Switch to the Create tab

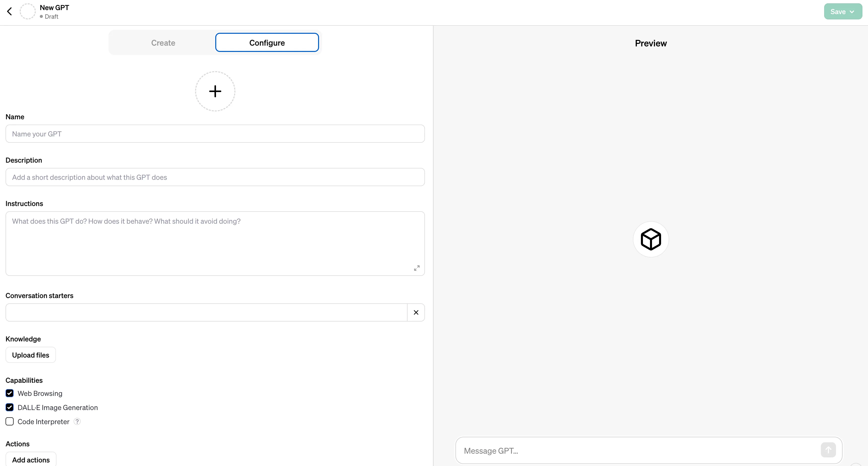[x=163, y=43]
